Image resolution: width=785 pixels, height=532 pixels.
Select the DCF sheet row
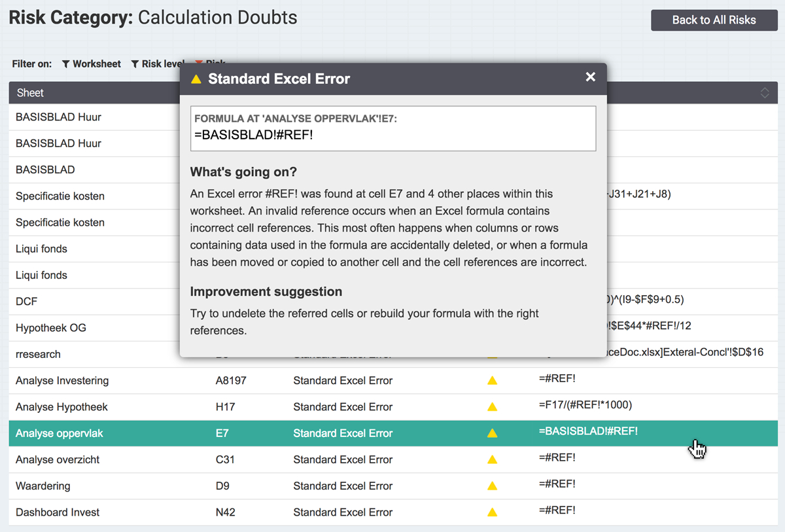pos(26,302)
